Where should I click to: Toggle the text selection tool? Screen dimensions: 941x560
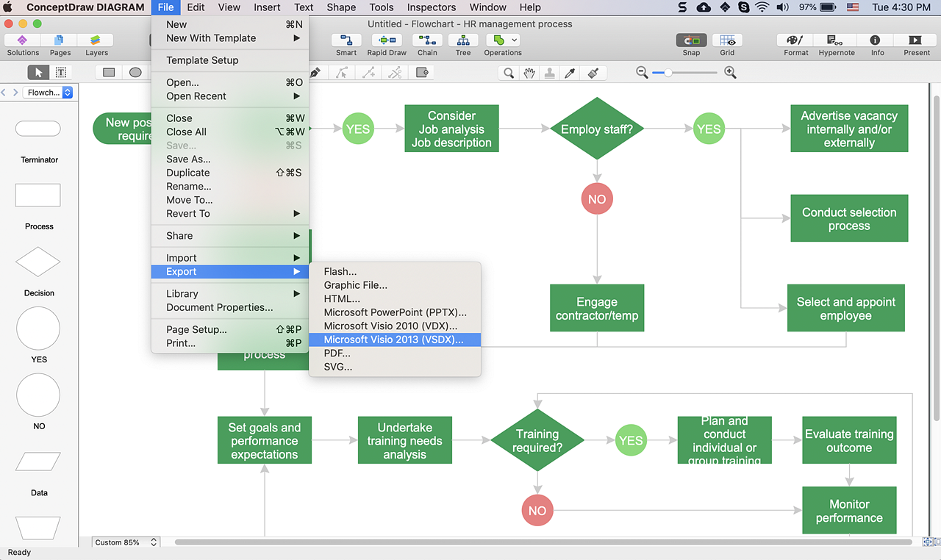pos(61,72)
